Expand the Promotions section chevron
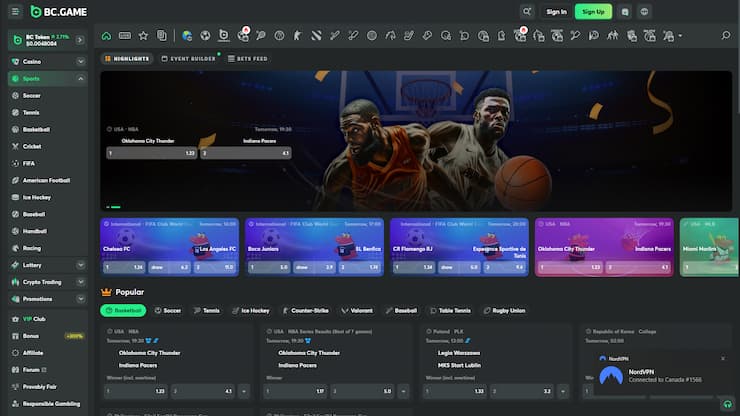 (81, 299)
